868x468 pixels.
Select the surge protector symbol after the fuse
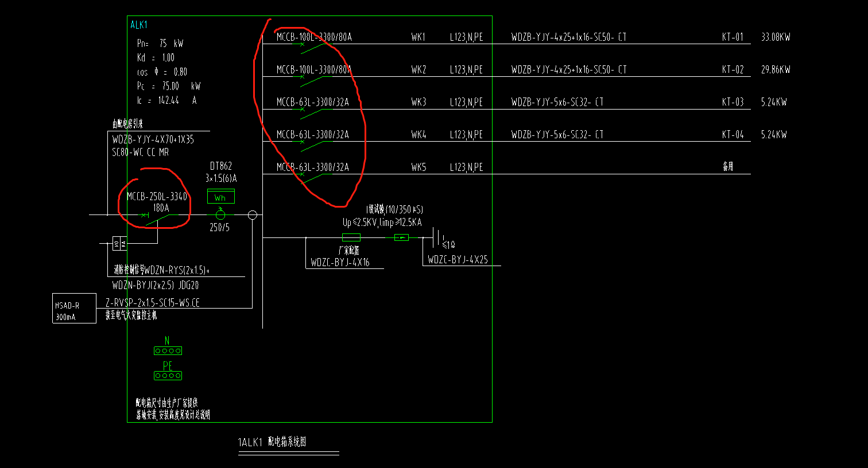point(401,237)
